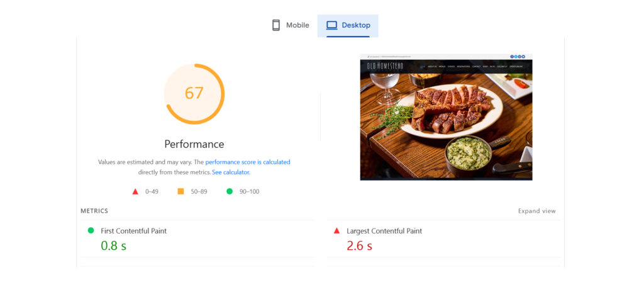Click the Old Homestead logo in preview
Screen dimensions: 644x282
(386, 66)
